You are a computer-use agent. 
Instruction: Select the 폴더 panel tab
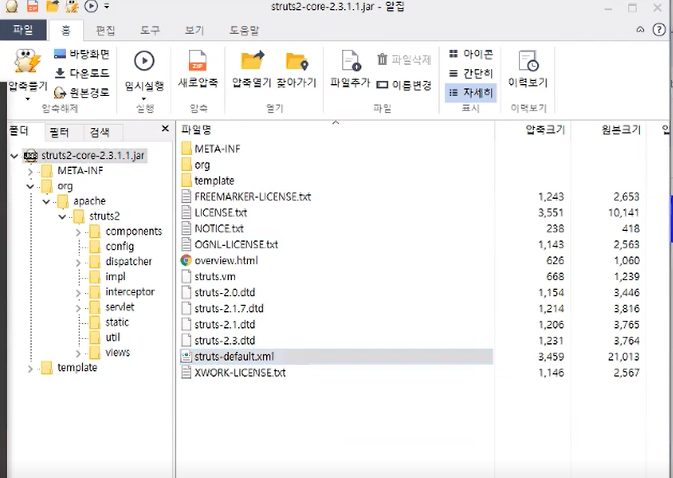point(19,131)
